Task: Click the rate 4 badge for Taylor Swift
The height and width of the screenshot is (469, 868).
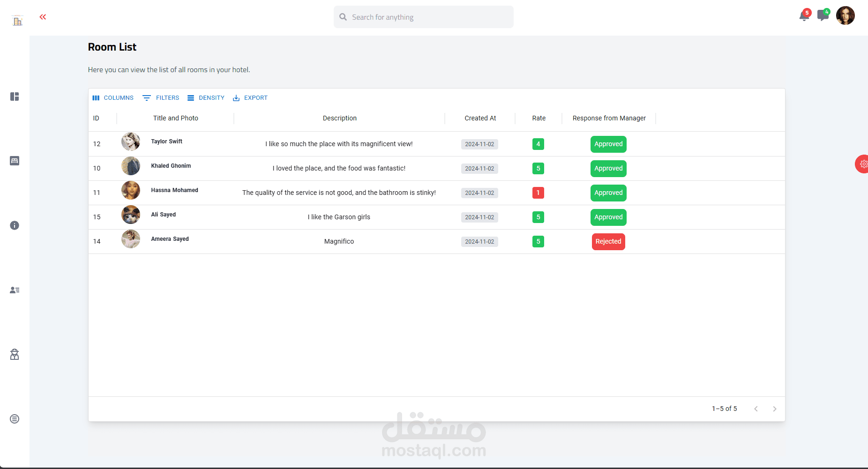Action: click(x=538, y=144)
